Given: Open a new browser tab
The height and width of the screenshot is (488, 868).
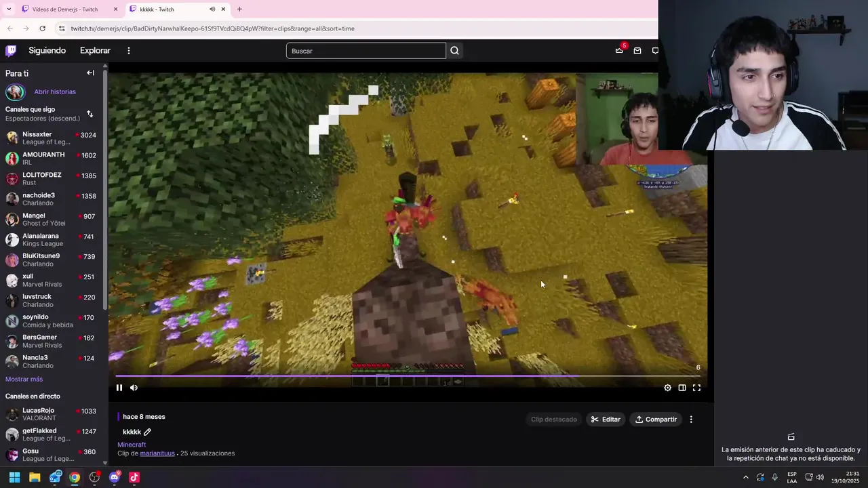Looking at the screenshot, I should [x=239, y=9].
